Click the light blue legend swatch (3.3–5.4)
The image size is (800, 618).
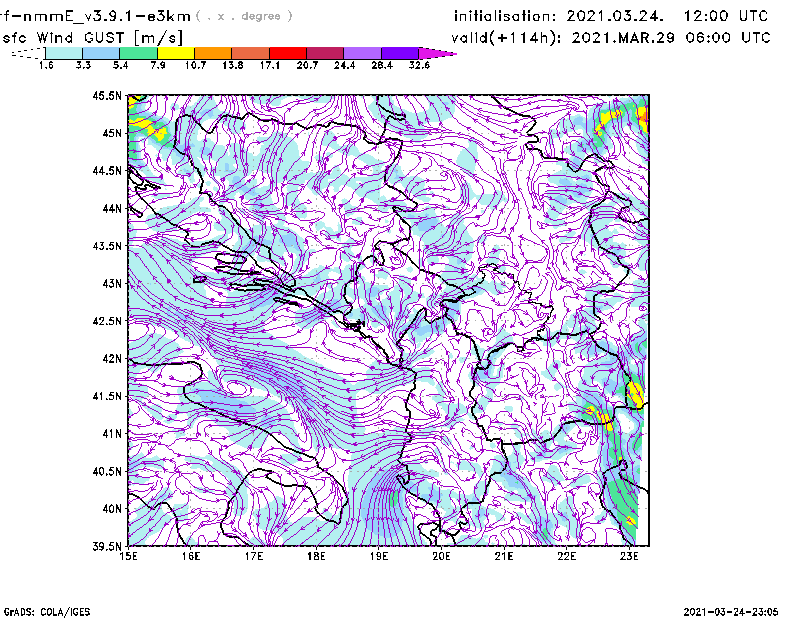tap(101, 53)
